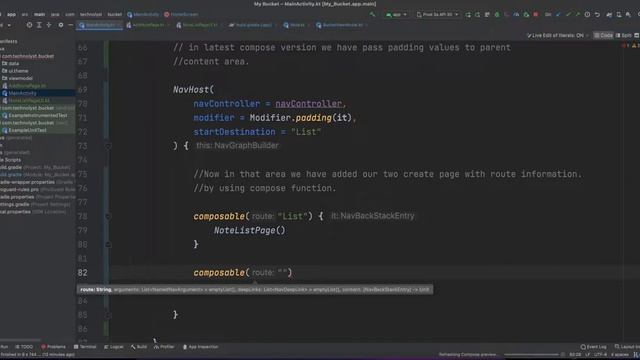Switch editor to Code view mode
Screen dimensions: 640x360
pos(603,36)
